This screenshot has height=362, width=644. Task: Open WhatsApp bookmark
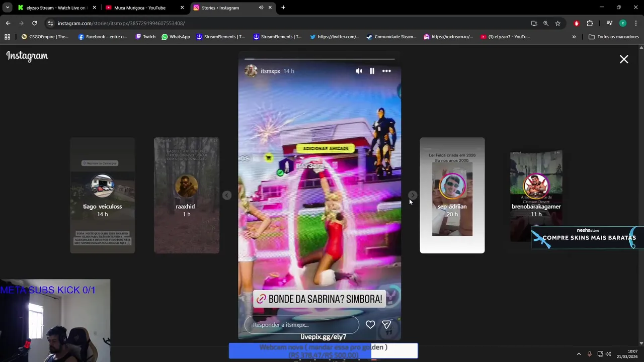176,37
